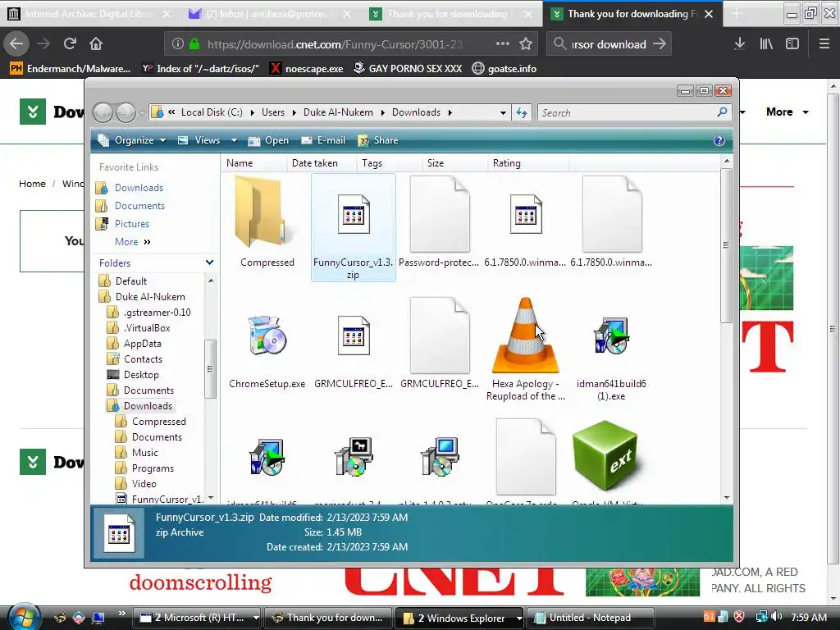Viewport: 840px width, 630px height.
Task: Click Open in Explorer toolbar
Action: [x=268, y=140]
